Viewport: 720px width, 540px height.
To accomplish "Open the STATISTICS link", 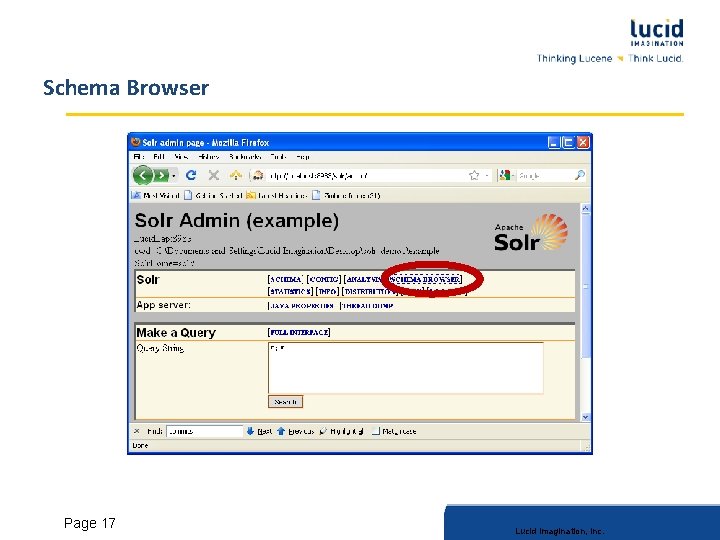I will pos(290,292).
